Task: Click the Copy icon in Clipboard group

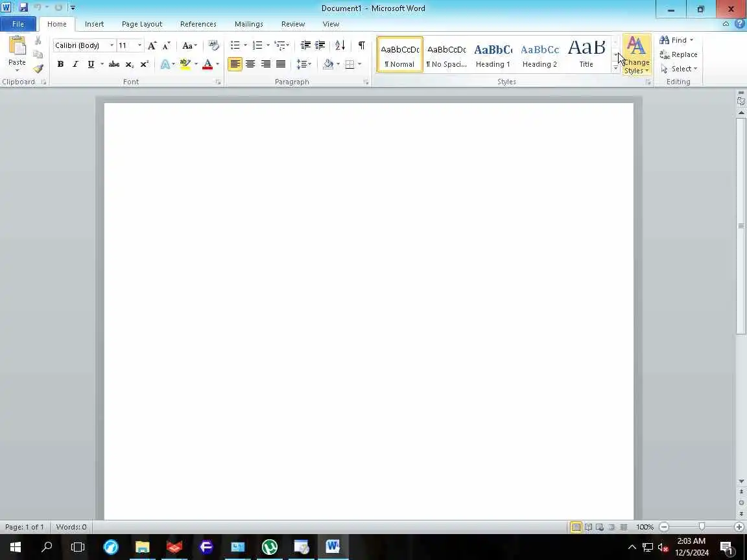Action: pos(38,54)
